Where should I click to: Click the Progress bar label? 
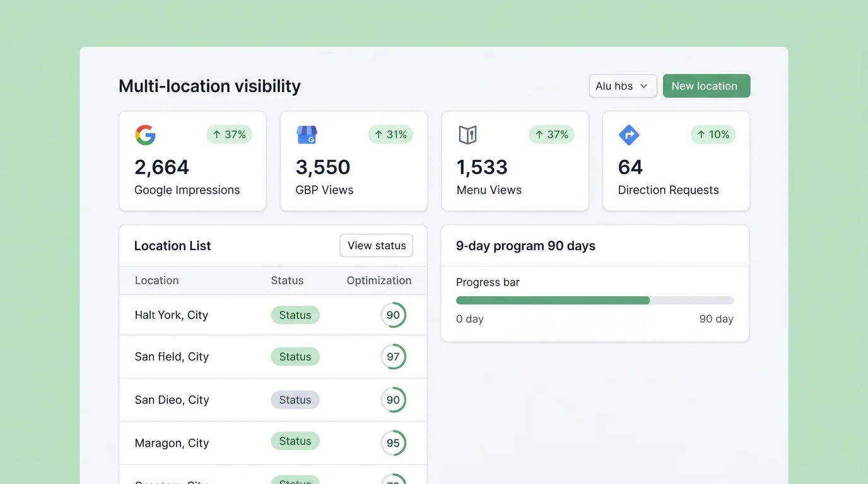pyautogui.click(x=488, y=282)
